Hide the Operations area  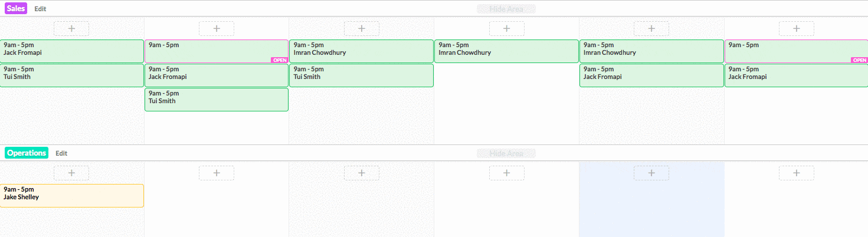[x=506, y=153]
